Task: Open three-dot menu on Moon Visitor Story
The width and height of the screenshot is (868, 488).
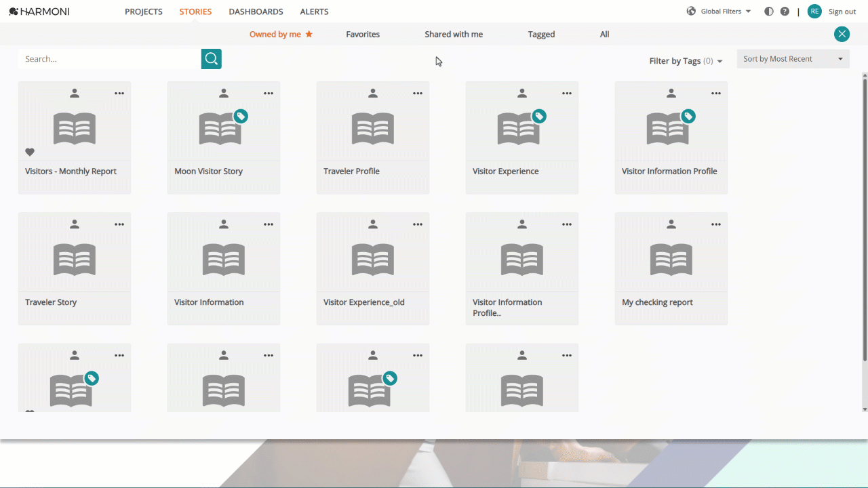Action: coord(269,94)
